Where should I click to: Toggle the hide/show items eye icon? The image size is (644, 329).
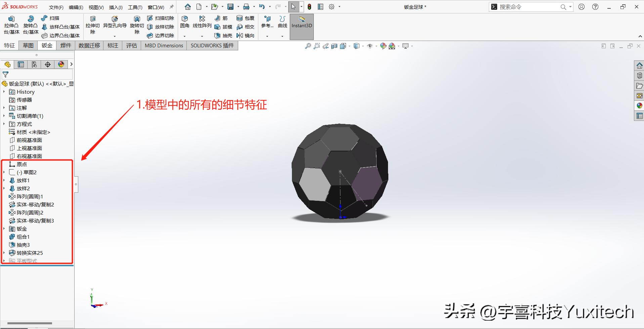370,46
